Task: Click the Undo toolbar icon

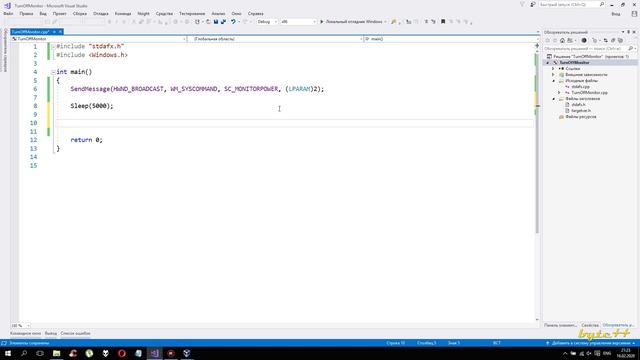Action: click(233, 22)
